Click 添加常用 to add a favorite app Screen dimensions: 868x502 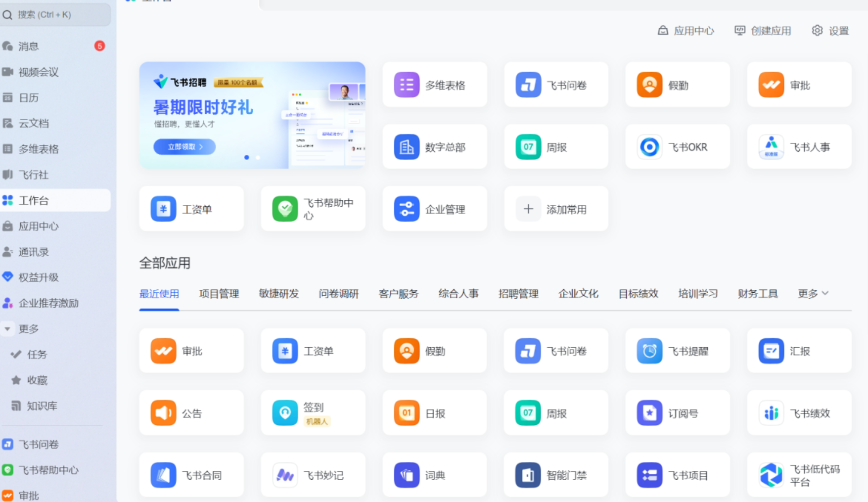point(556,209)
